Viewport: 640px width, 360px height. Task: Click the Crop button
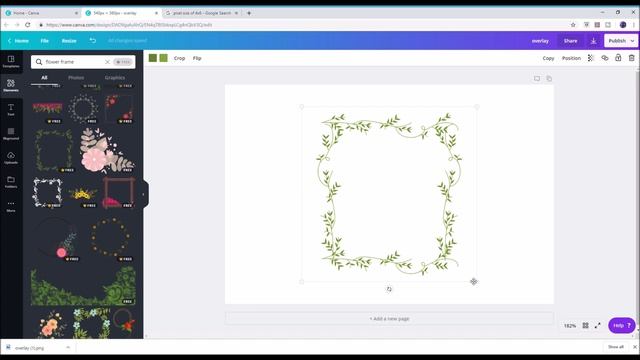[179, 58]
